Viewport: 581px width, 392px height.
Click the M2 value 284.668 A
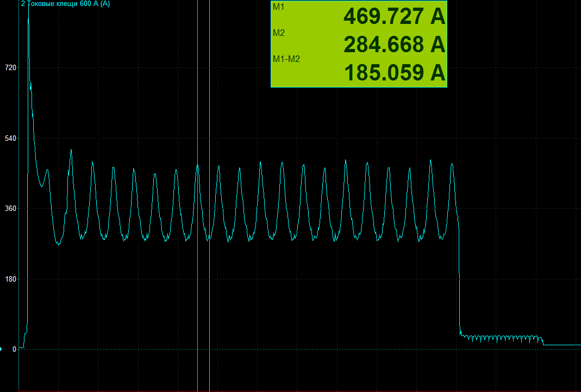tap(394, 44)
